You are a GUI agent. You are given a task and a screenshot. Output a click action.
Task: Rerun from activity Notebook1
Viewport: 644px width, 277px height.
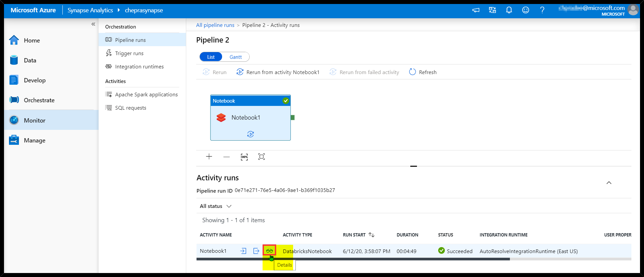tap(278, 72)
